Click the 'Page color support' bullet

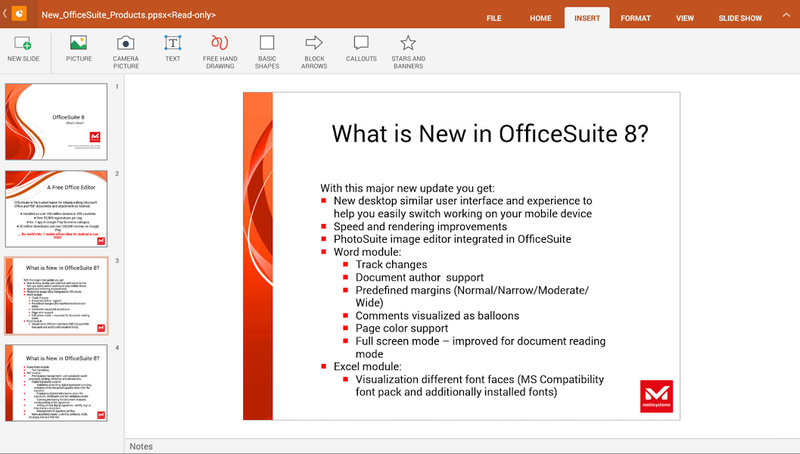402,328
